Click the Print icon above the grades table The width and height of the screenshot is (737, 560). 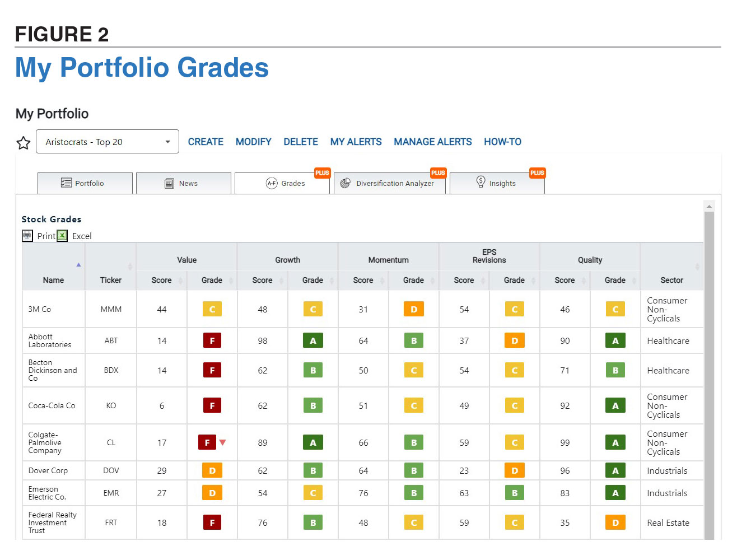click(27, 235)
